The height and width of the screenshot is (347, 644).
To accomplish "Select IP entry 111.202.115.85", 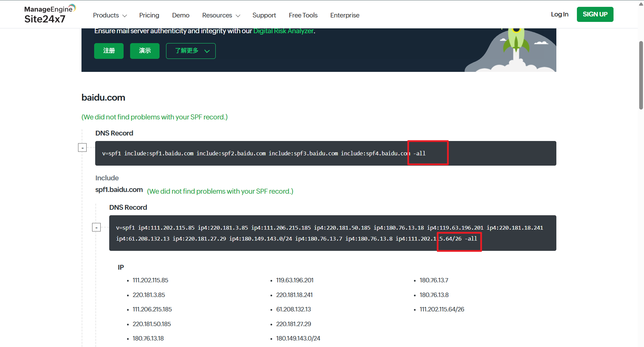I will point(151,280).
